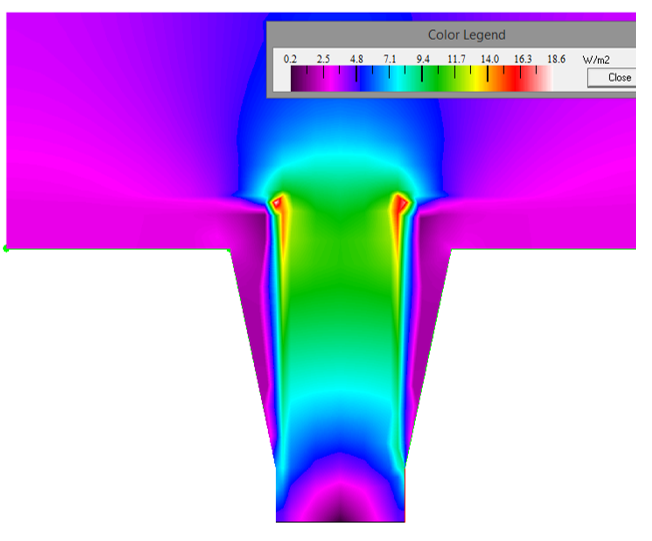Click the 11.7 legend value
The height and width of the screenshot is (541, 652).
[x=456, y=59]
